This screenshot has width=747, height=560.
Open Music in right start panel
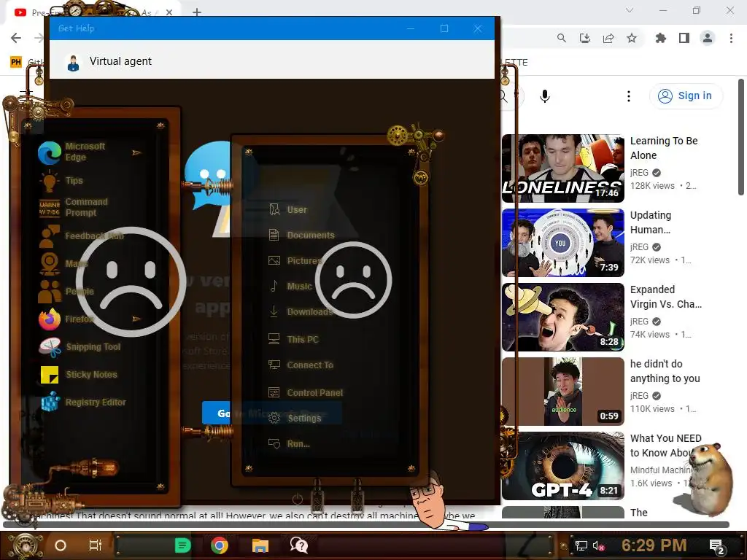click(x=290, y=286)
